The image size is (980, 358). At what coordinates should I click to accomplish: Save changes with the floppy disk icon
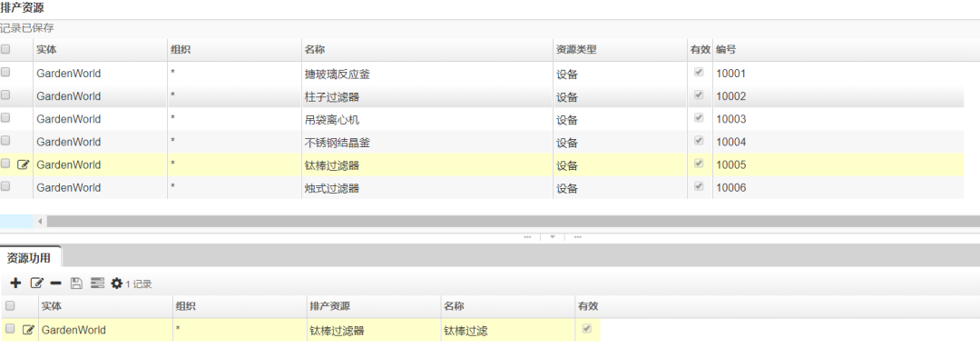(x=76, y=283)
